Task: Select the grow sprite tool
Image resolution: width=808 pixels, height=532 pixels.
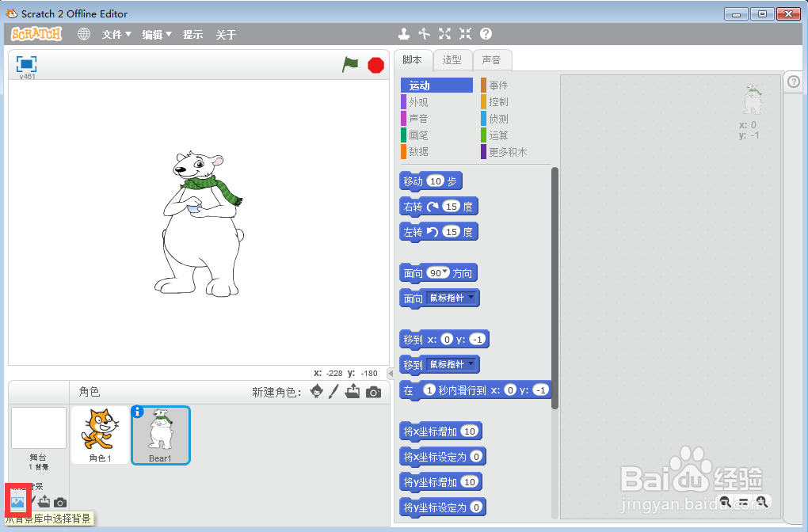Action: click(444, 34)
